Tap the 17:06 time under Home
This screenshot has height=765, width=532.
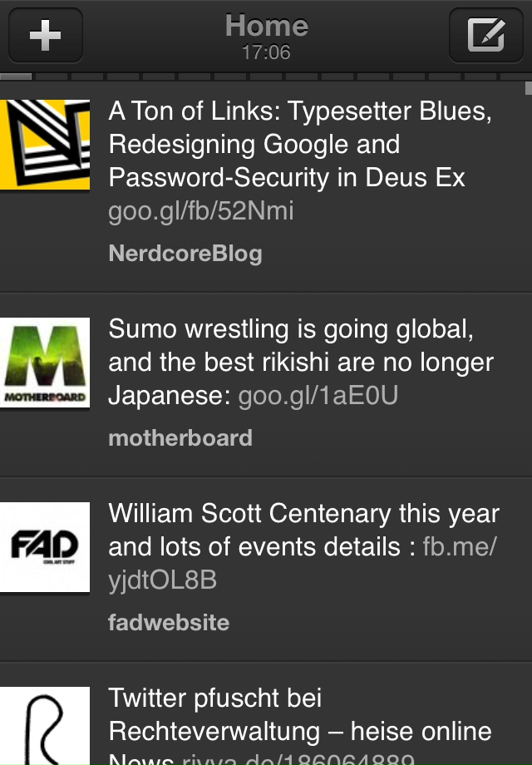(266, 52)
